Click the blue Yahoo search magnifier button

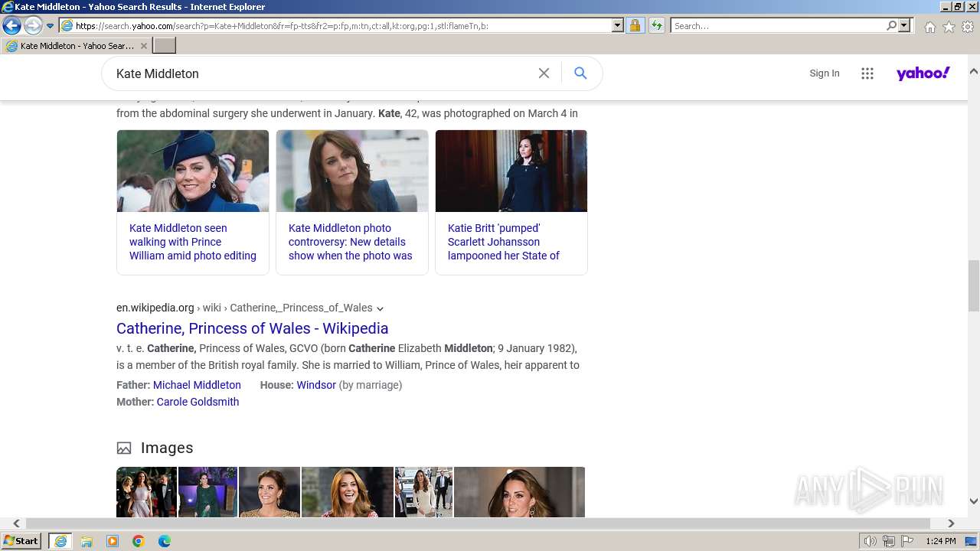pyautogui.click(x=580, y=73)
